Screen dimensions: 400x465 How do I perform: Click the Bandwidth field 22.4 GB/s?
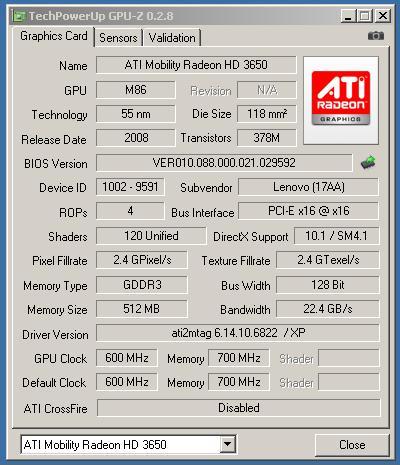(328, 309)
